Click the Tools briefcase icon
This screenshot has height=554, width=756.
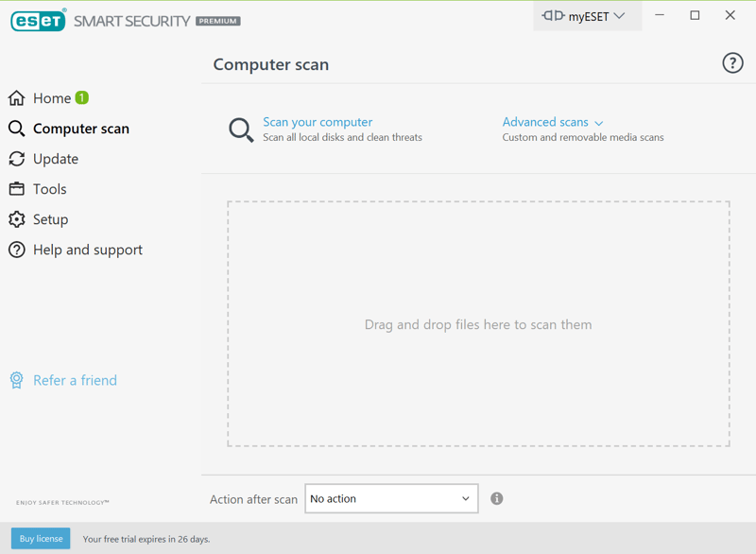16,189
